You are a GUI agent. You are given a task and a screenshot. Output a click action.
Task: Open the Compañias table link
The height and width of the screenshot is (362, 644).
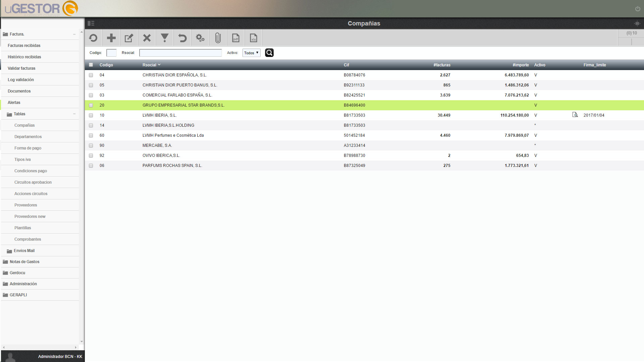(24, 125)
